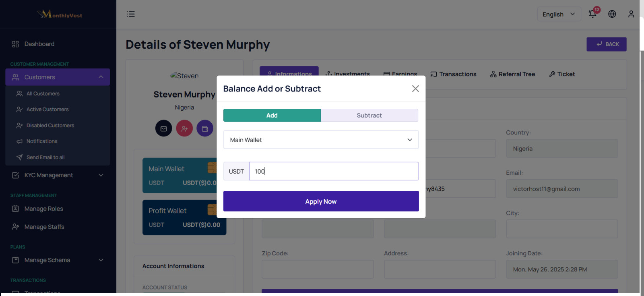Click the purple wallet round icon
Viewport: 644px width, 296px height.
[205, 128]
